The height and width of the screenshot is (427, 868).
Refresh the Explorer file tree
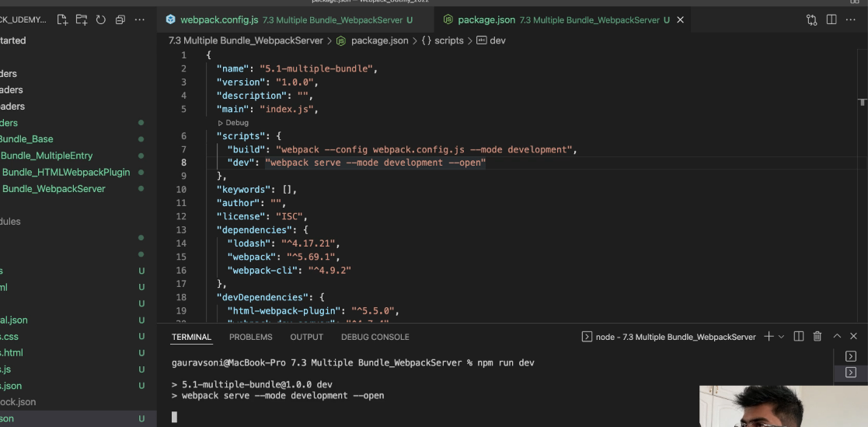pos(101,20)
